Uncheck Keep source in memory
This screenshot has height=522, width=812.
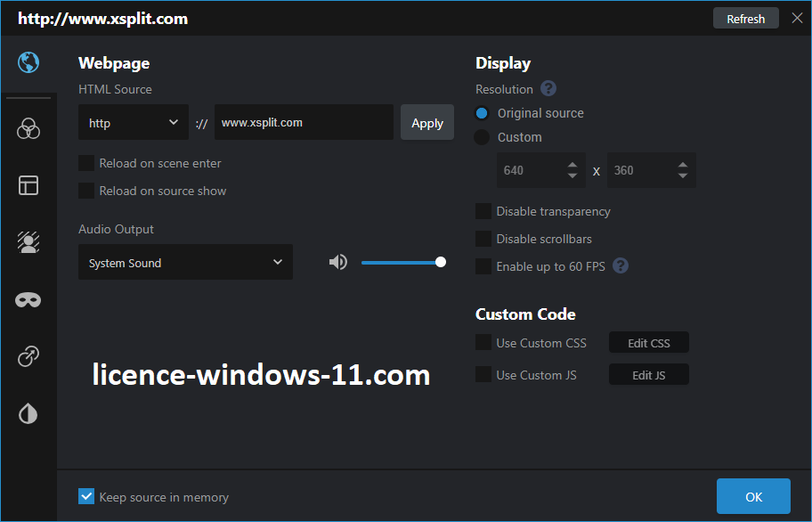[x=86, y=497]
